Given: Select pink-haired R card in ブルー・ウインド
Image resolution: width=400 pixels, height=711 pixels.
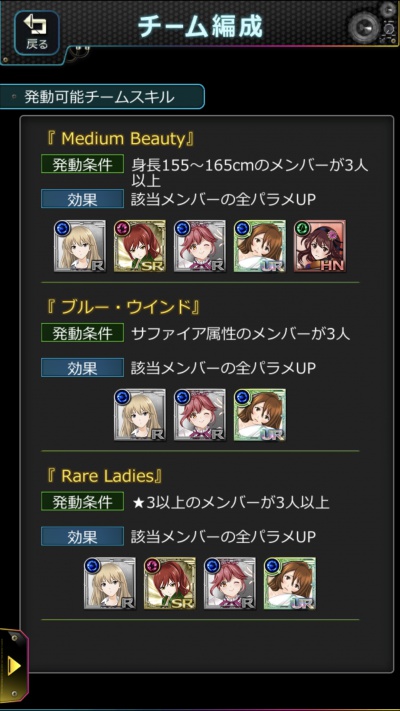Looking at the screenshot, I should [200, 414].
